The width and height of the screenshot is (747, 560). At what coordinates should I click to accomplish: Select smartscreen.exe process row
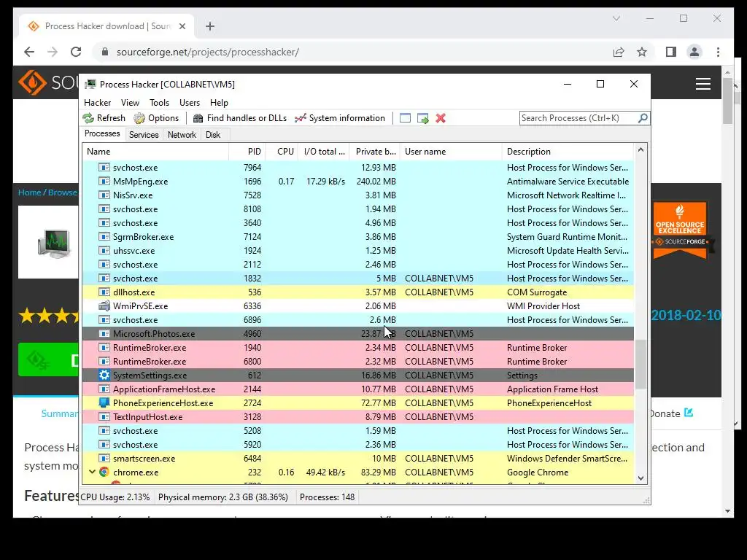357,459
